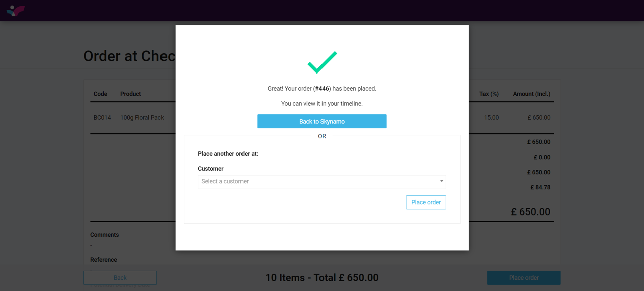Click the solid Place order button in footer
The width and height of the screenshot is (644, 291).
click(523, 278)
